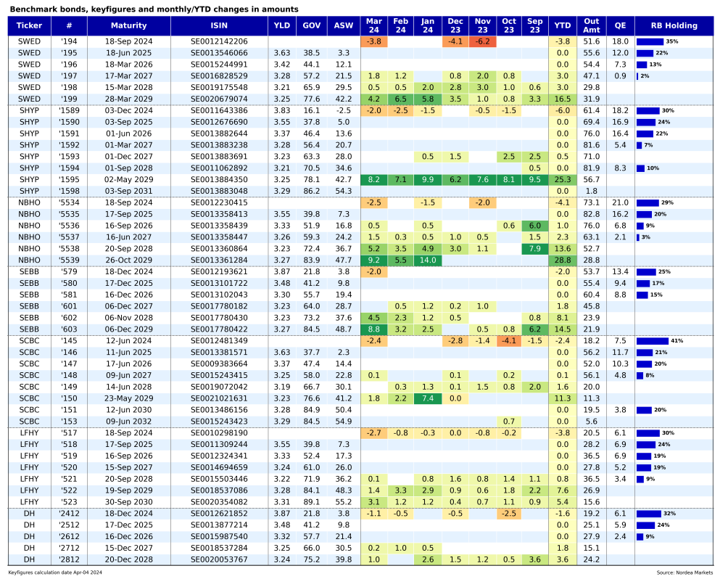Click the GOV column header
This screenshot has width=728, height=579.
311,25
